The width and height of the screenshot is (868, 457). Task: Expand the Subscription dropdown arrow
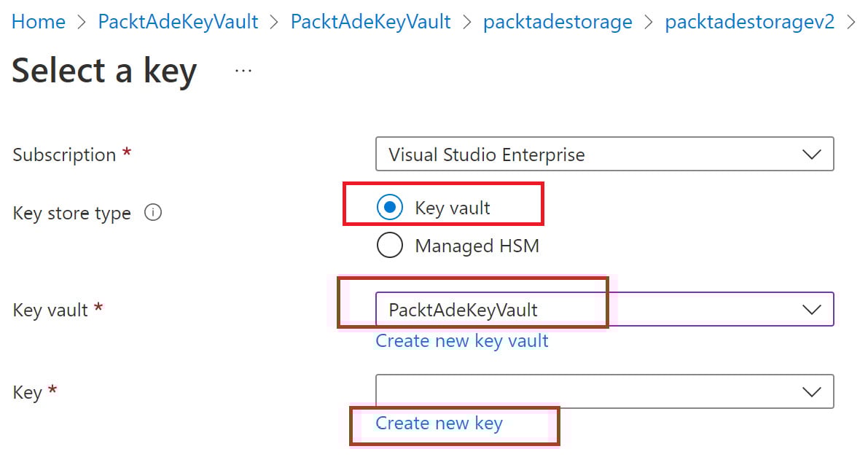811,155
